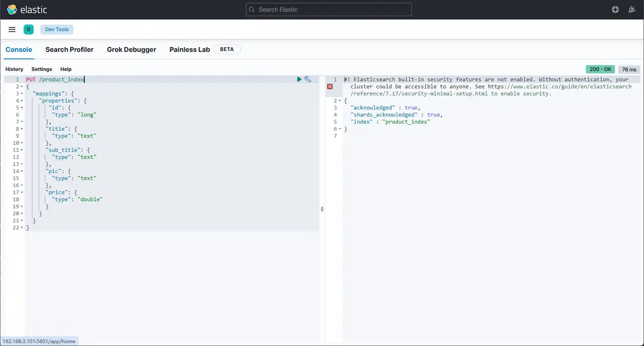Viewport: 644px width, 346px height.
Task: Open the newsfeed icon at top right
Action: click(632, 9)
